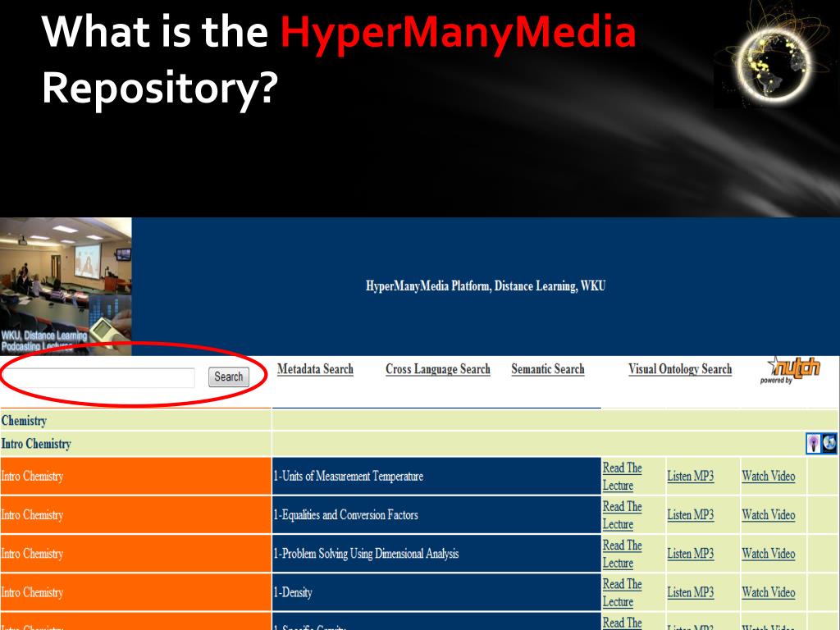Viewport: 840px width, 630px height.
Task: Click the purple podcast subscribe icon
Action: click(813, 444)
